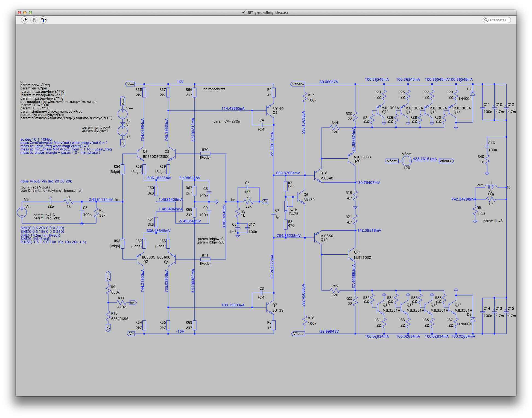532x418 pixels.
Task: Click the 'BJT groundhog idea.asc' window title
Action: tap(268, 13)
